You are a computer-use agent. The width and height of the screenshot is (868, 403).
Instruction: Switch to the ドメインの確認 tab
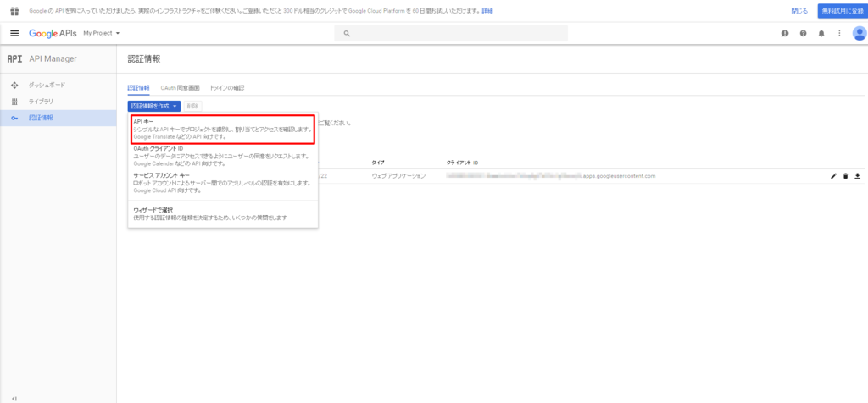(227, 88)
